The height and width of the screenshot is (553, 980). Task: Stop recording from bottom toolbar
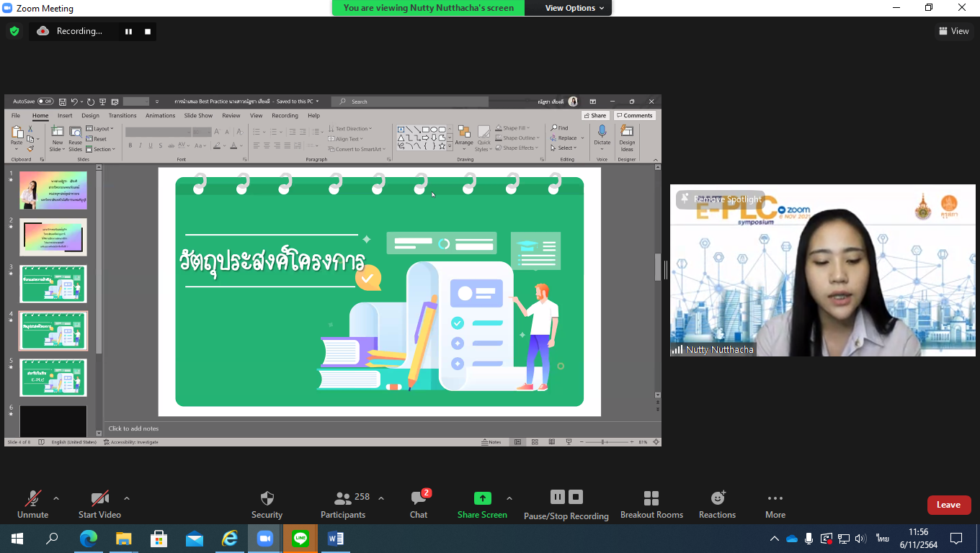pos(575,497)
